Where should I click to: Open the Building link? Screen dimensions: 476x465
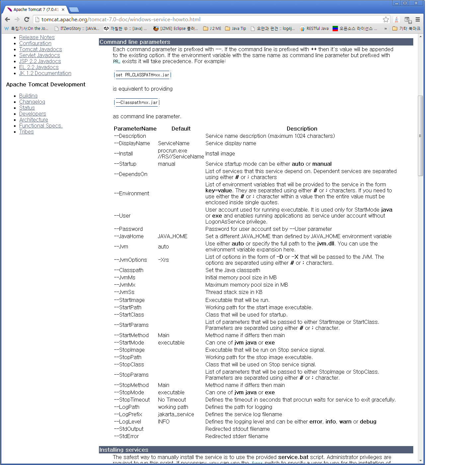point(28,96)
